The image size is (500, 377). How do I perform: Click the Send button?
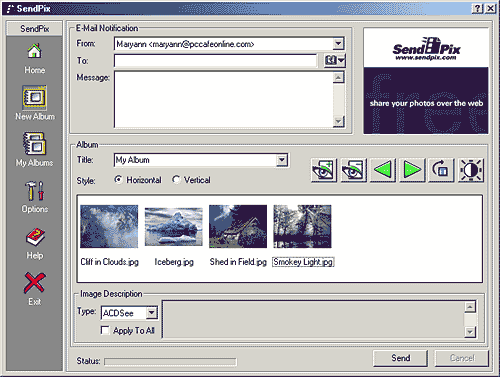pyautogui.click(x=400, y=358)
